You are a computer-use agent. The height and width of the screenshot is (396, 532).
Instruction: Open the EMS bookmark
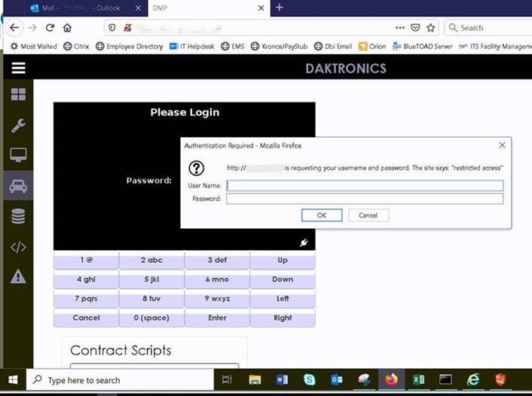click(232, 46)
